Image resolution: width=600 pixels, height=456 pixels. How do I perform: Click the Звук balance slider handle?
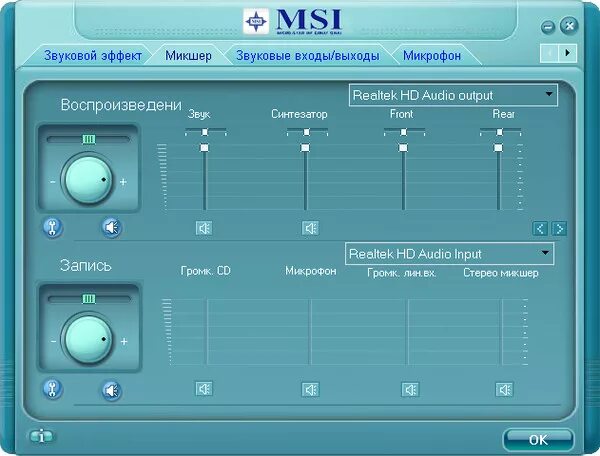[x=205, y=132]
